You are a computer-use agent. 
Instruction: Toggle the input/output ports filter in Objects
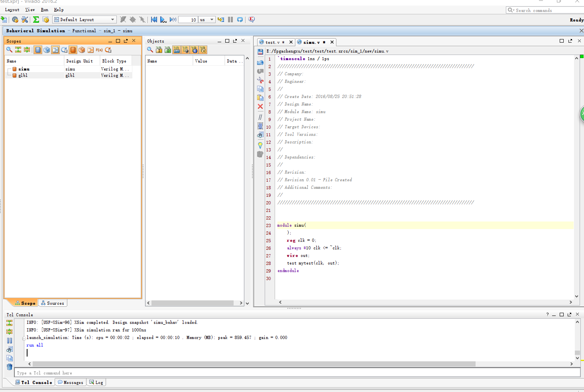[x=176, y=50]
